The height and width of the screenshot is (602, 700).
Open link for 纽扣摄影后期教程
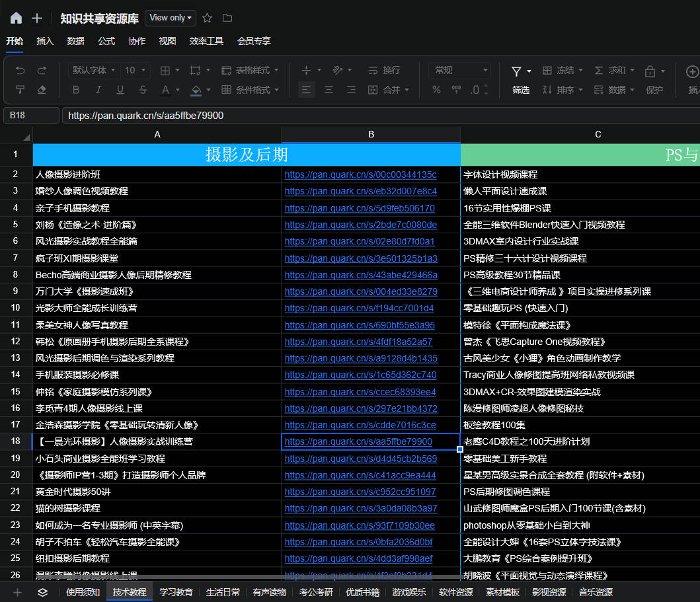point(358,558)
